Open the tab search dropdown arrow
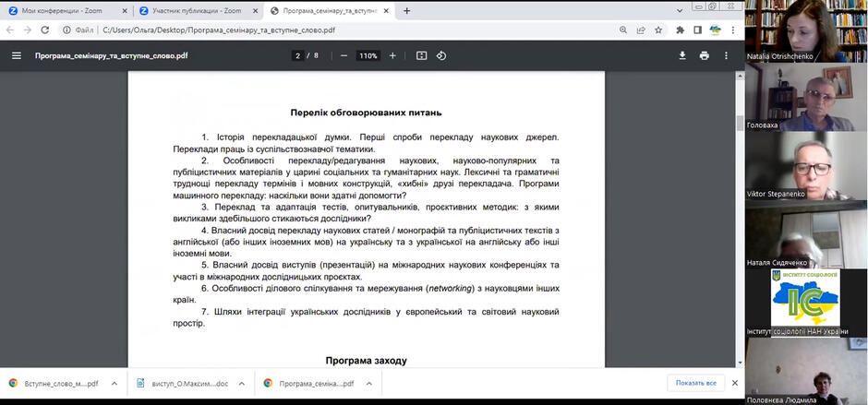868x405 pixels. click(680, 10)
